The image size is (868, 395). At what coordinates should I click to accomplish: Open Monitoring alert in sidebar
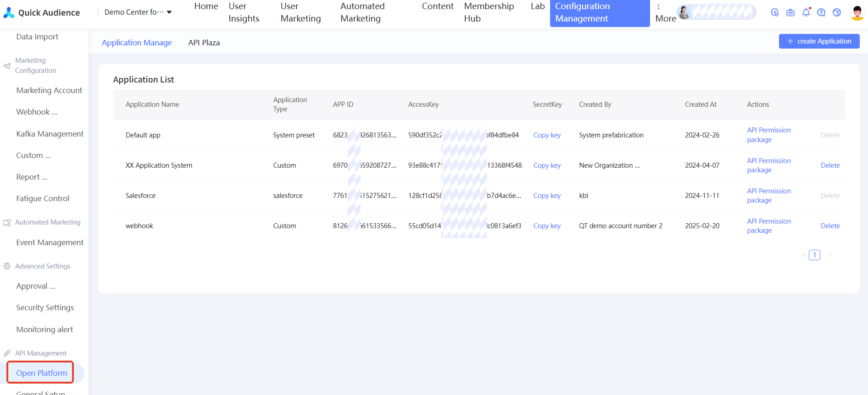pos(45,329)
